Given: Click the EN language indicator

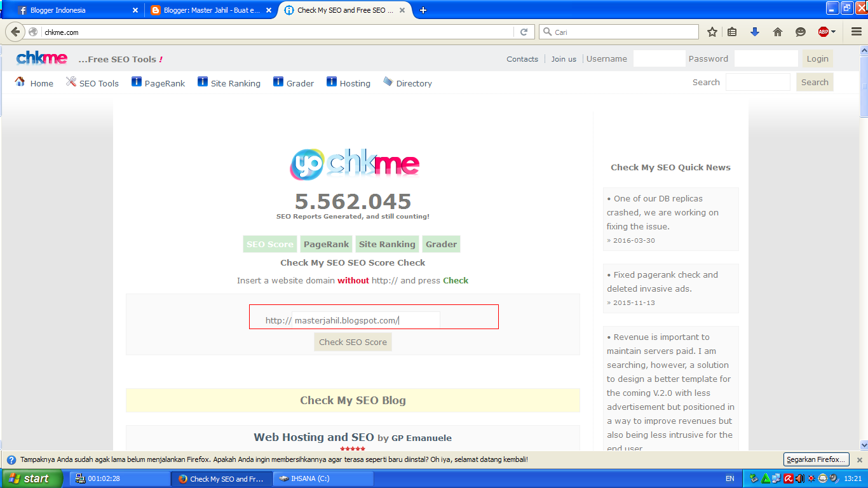Looking at the screenshot, I should click(x=730, y=478).
